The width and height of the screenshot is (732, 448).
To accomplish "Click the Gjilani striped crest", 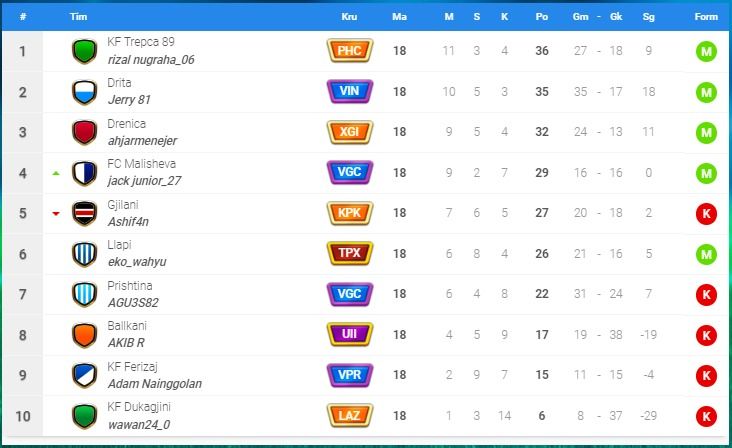I will (84, 214).
